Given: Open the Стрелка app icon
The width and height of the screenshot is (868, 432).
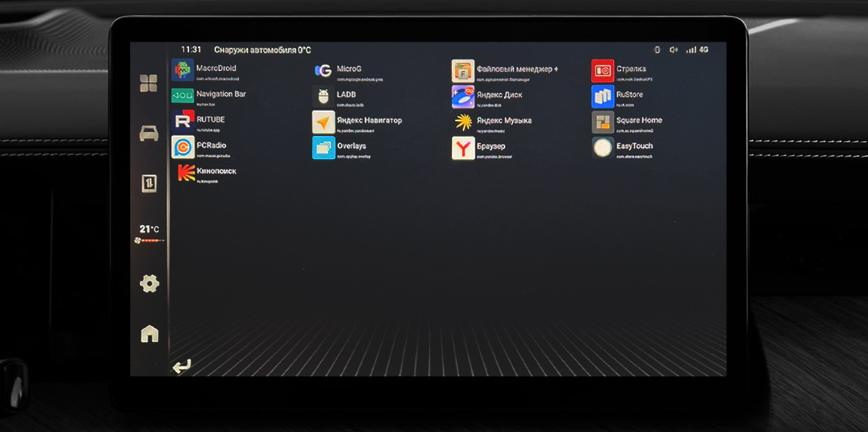Looking at the screenshot, I should 603,71.
